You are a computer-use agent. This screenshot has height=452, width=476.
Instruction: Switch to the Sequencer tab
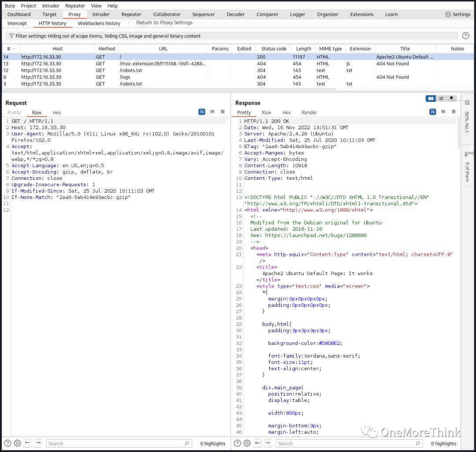[x=203, y=14]
